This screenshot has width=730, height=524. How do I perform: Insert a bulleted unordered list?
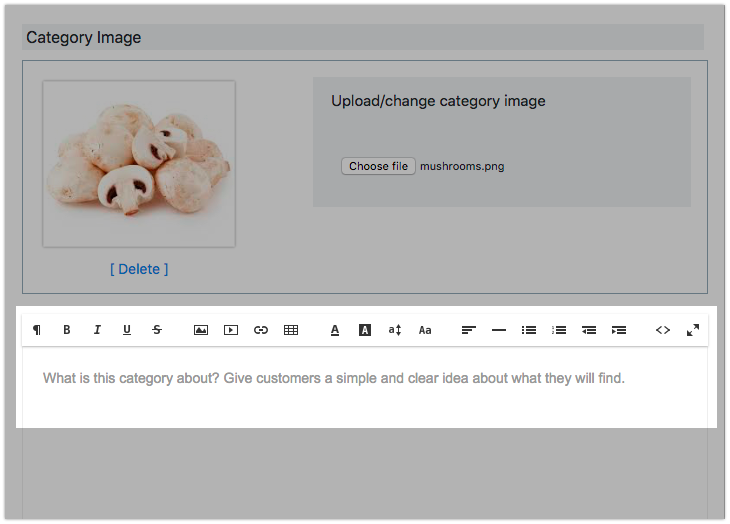tap(529, 330)
